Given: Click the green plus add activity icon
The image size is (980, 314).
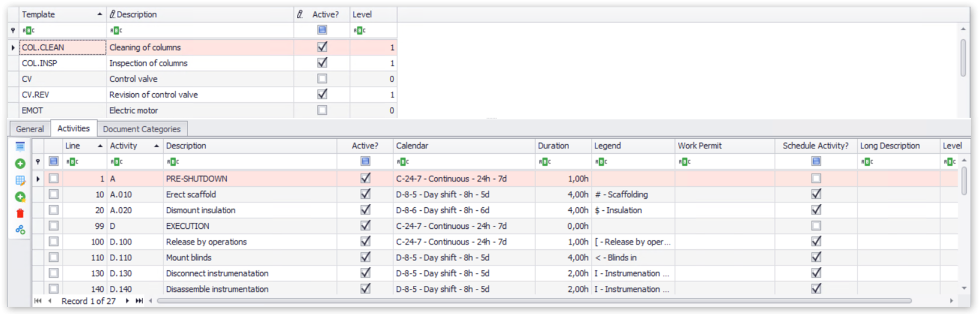Looking at the screenshot, I should [20, 164].
